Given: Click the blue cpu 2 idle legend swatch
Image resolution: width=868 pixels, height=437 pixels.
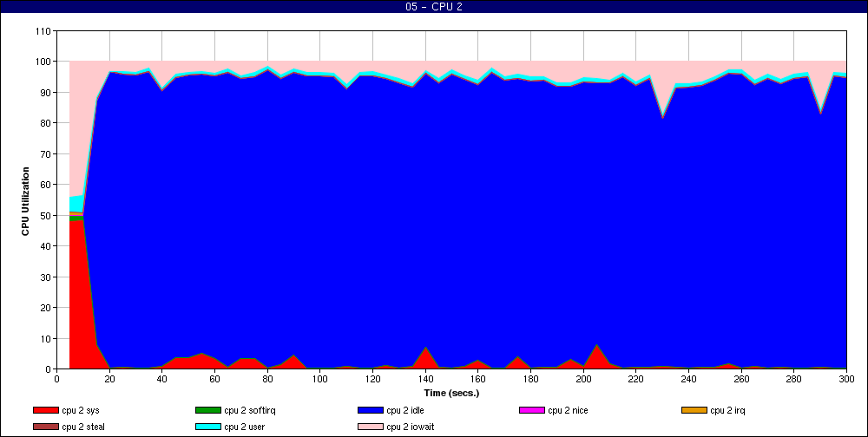Looking at the screenshot, I should pos(371,410).
